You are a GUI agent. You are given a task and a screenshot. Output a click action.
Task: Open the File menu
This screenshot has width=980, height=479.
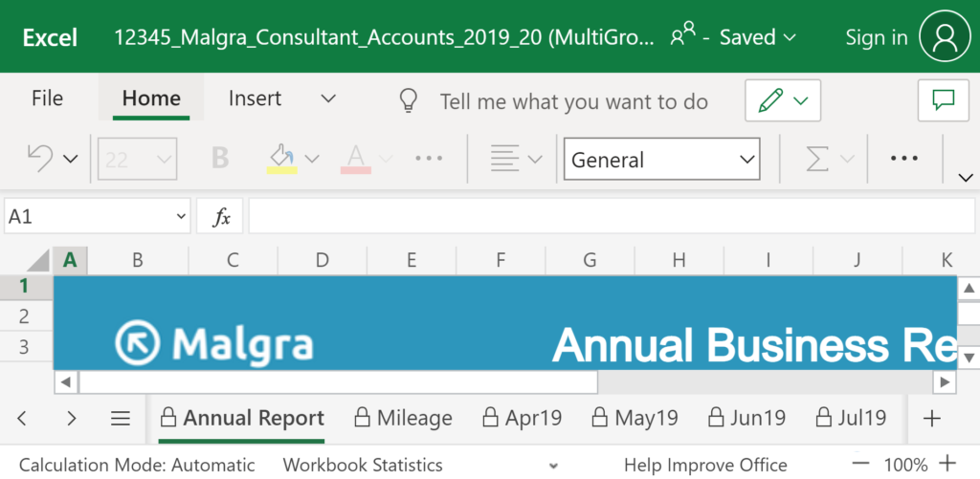click(x=48, y=98)
